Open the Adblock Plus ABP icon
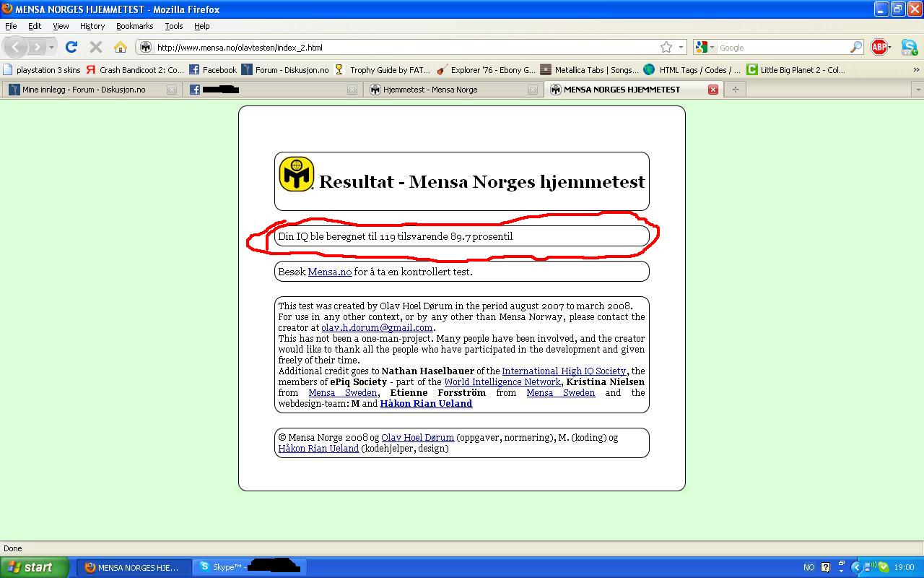924x578 pixels. click(879, 47)
